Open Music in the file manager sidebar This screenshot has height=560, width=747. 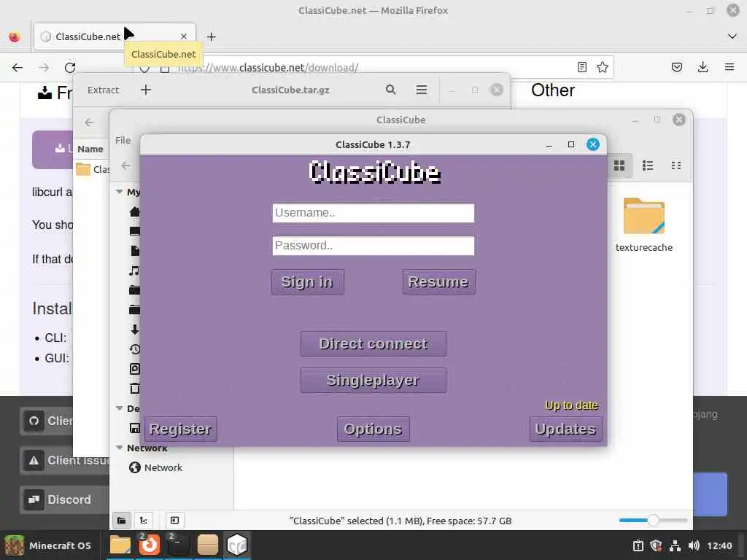click(x=135, y=271)
